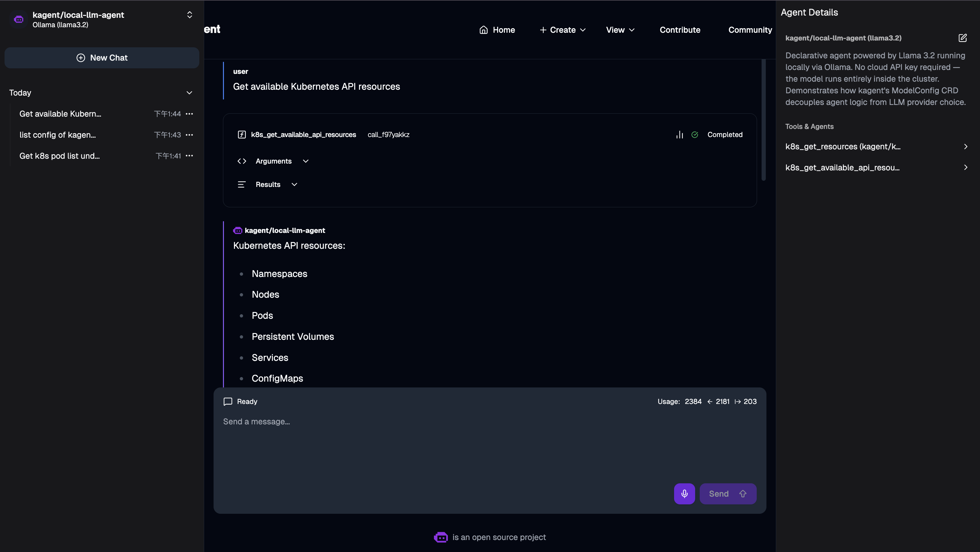The image size is (980, 552).
Task: Edit agent using the pencil icon
Action: (962, 38)
